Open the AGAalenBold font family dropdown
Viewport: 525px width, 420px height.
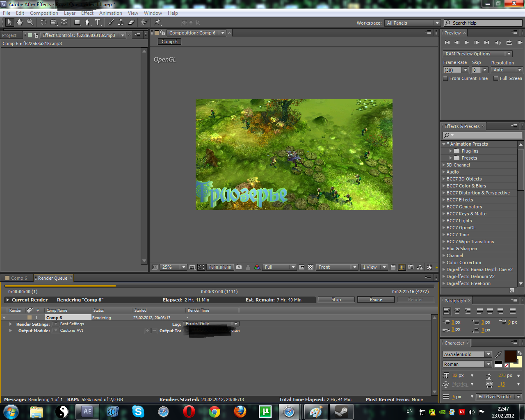coord(467,354)
